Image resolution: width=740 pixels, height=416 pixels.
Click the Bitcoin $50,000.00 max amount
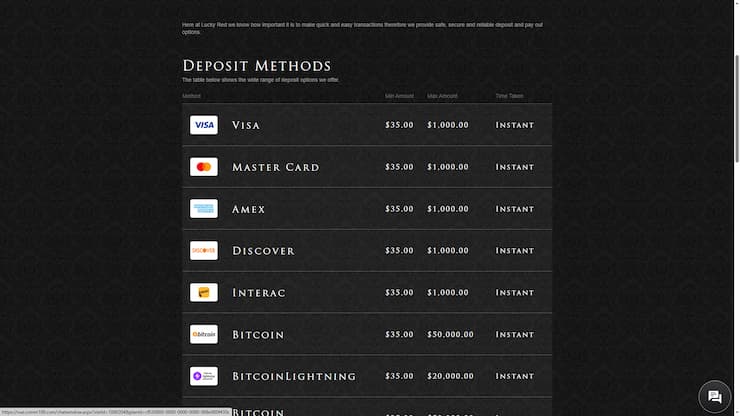coord(450,334)
